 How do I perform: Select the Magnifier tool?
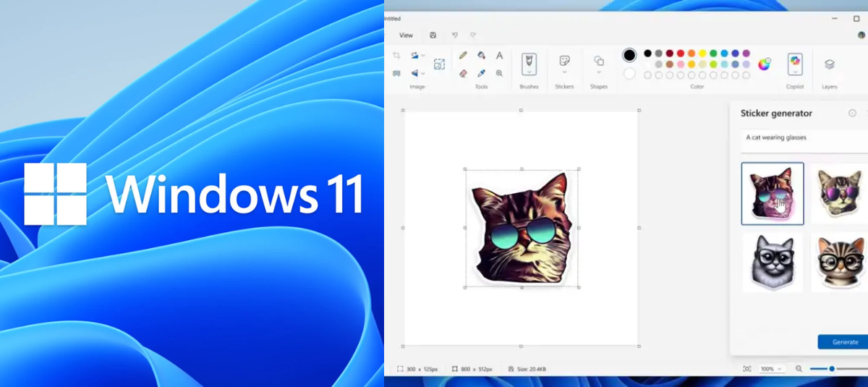499,73
